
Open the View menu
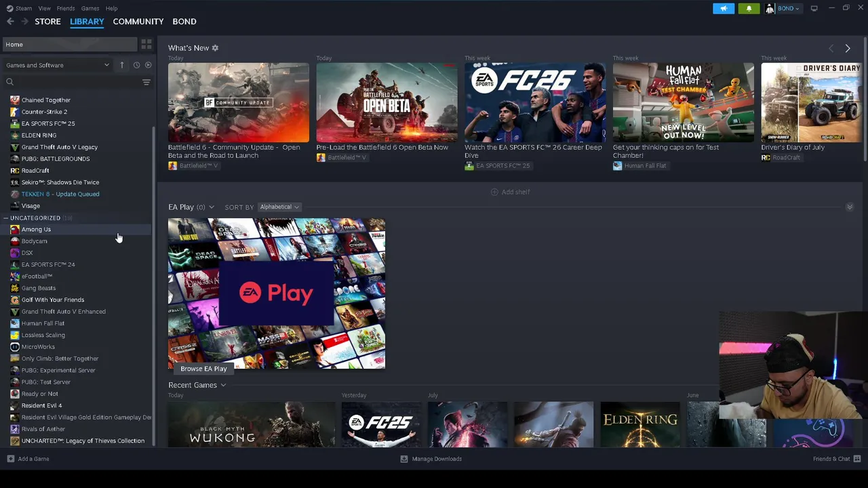pyautogui.click(x=44, y=8)
